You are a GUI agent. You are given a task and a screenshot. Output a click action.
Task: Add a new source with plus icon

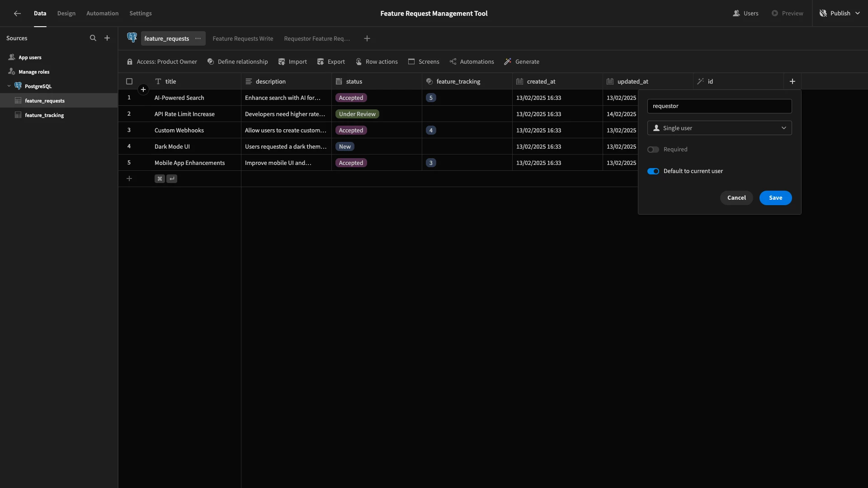pyautogui.click(x=107, y=38)
